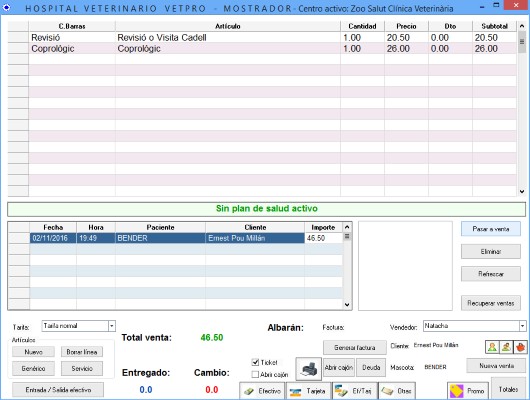Click the printer icon button
Image resolution: width=530 pixels, height=400 pixels.
pos(309,369)
